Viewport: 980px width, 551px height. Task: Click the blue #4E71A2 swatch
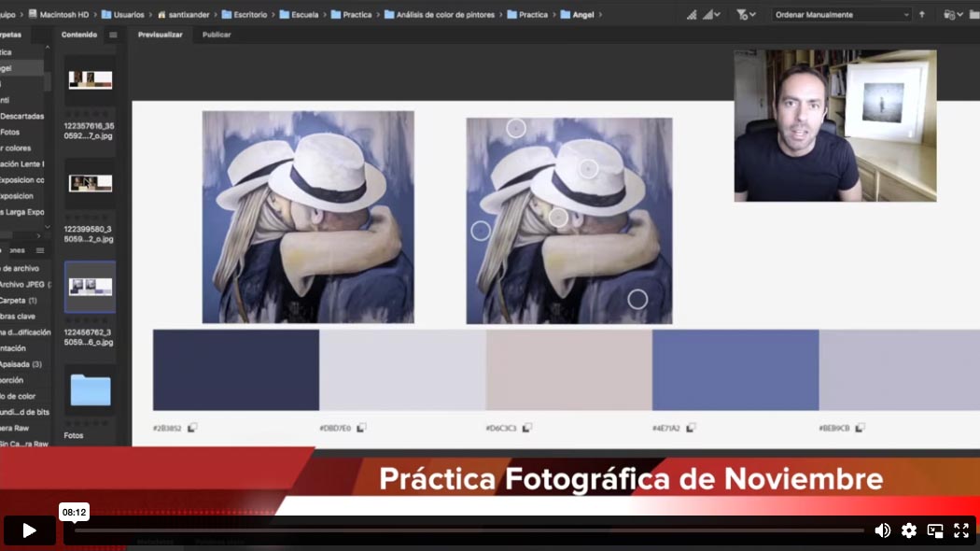point(735,370)
